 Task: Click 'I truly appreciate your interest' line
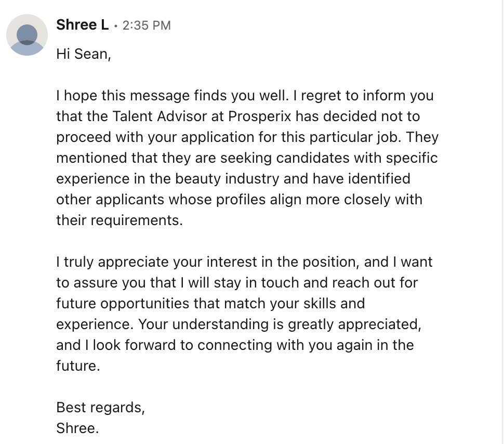tap(156, 262)
